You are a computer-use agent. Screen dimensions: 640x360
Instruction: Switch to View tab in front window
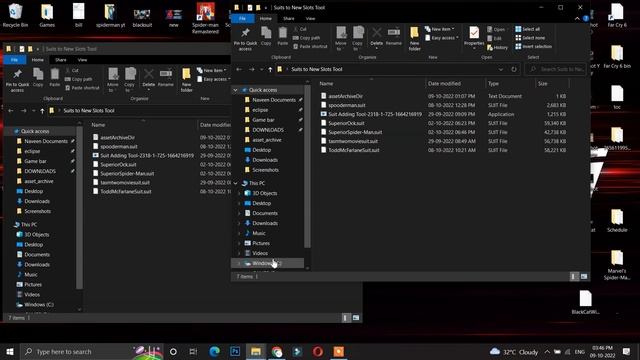(310, 19)
